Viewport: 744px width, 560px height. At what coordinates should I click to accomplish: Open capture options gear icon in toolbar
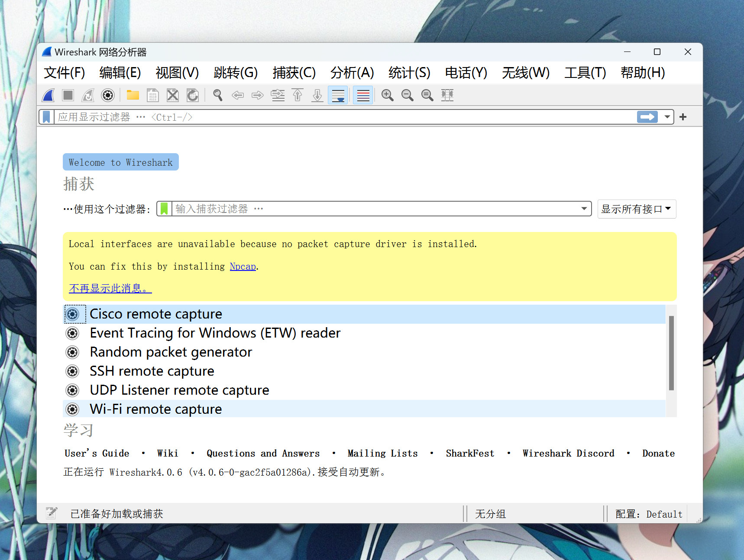tap(108, 95)
